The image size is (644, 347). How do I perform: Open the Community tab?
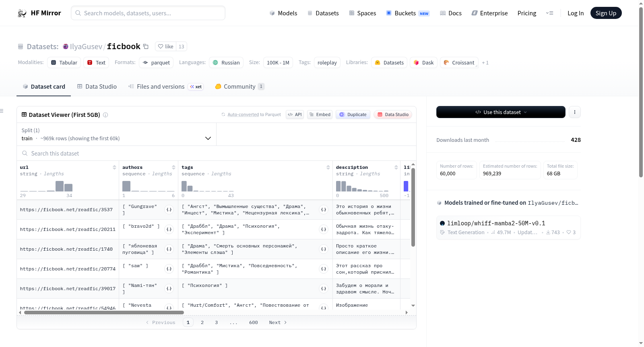click(240, 87)
